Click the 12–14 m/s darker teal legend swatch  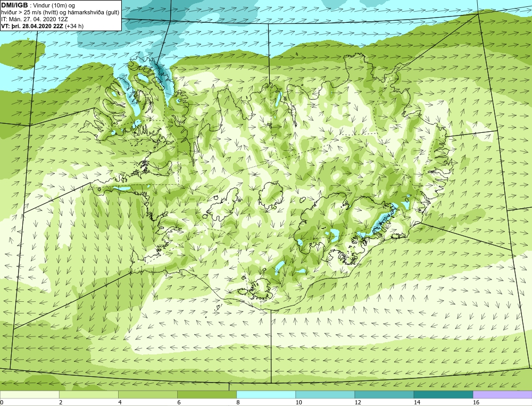click(x=384, y=394)
